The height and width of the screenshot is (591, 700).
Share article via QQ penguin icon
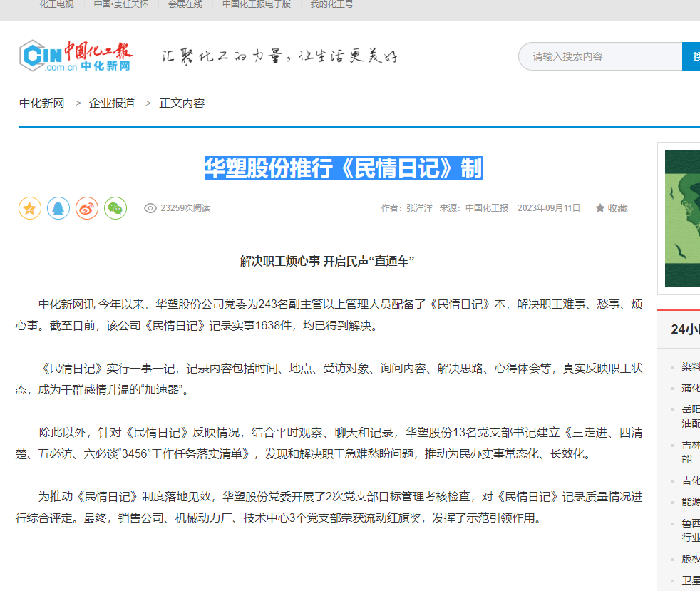pyautogui.click(x=58, y=208)
